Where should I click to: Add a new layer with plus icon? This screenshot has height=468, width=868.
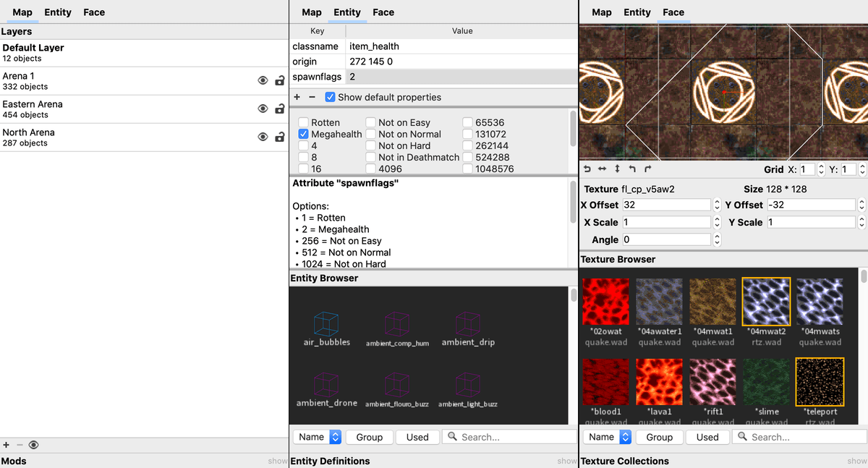click(x=7, y=445)
